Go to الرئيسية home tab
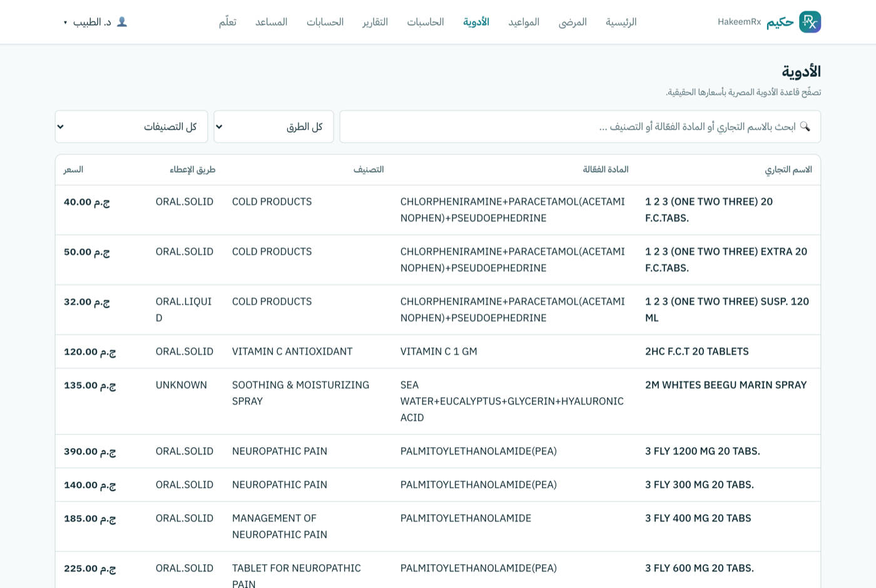876x588 pixels. (621, 22)
